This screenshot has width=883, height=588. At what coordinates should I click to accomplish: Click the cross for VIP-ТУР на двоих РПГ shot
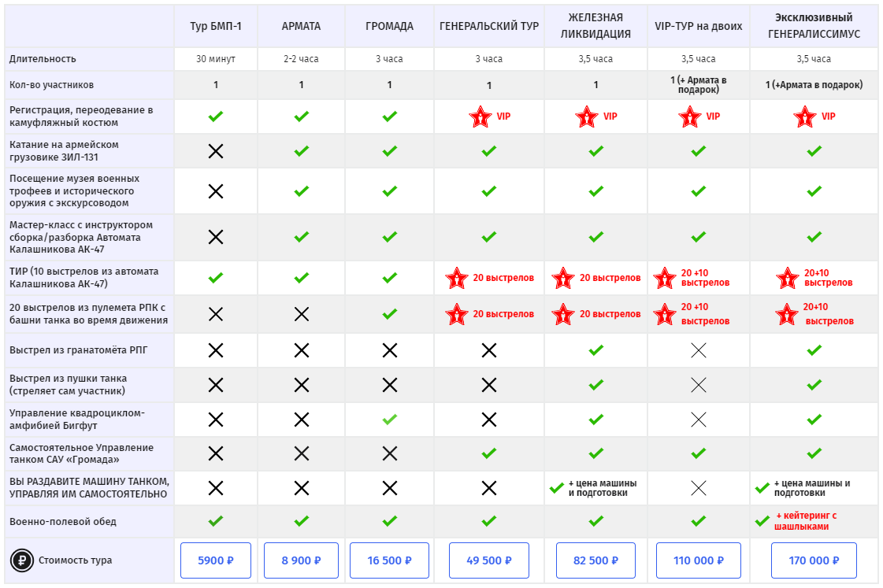(698, 350)
